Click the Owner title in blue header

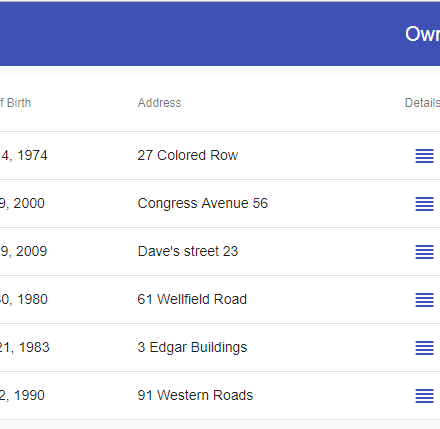(422, 34)
